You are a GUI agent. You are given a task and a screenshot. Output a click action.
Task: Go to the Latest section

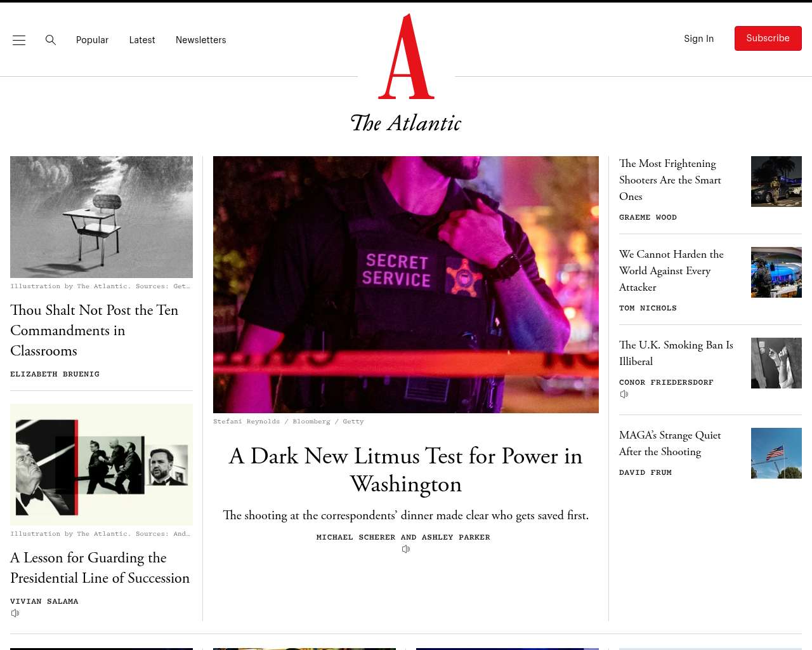142,40
